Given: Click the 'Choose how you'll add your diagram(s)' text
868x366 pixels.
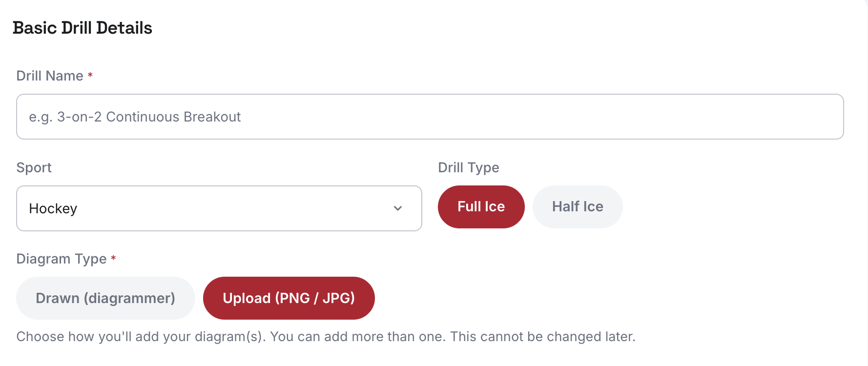Looking at the screenshot, I should tap(141, 337).
